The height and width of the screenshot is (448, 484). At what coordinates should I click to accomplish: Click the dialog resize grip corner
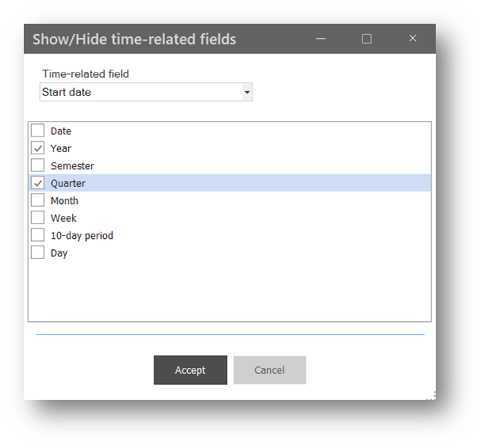(432, 396)
